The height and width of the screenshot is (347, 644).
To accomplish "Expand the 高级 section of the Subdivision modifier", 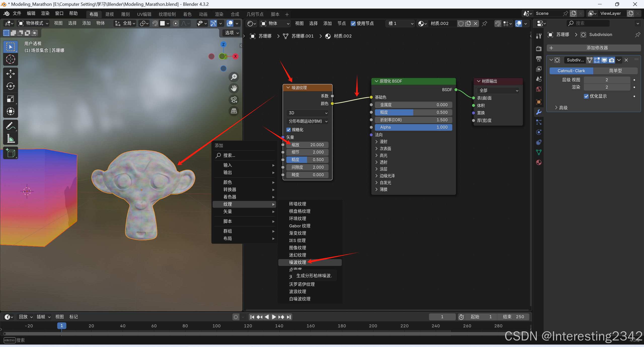I will click(561, 108).
